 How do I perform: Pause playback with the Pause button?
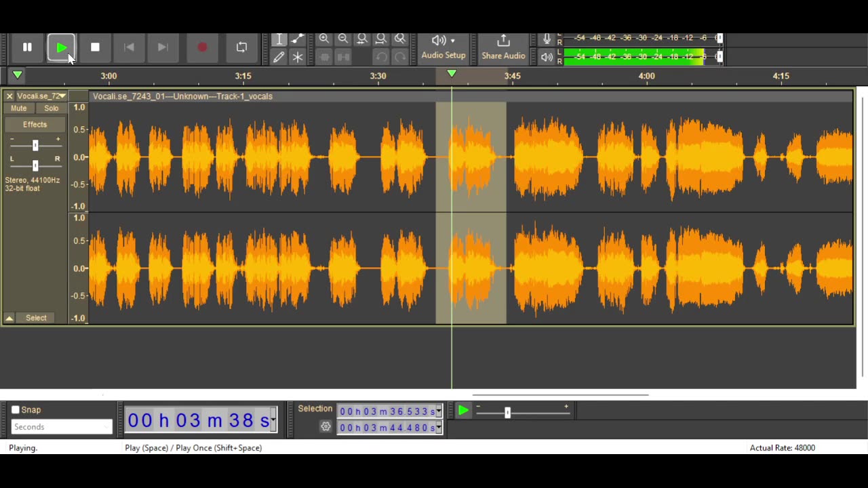coord(27,47)
